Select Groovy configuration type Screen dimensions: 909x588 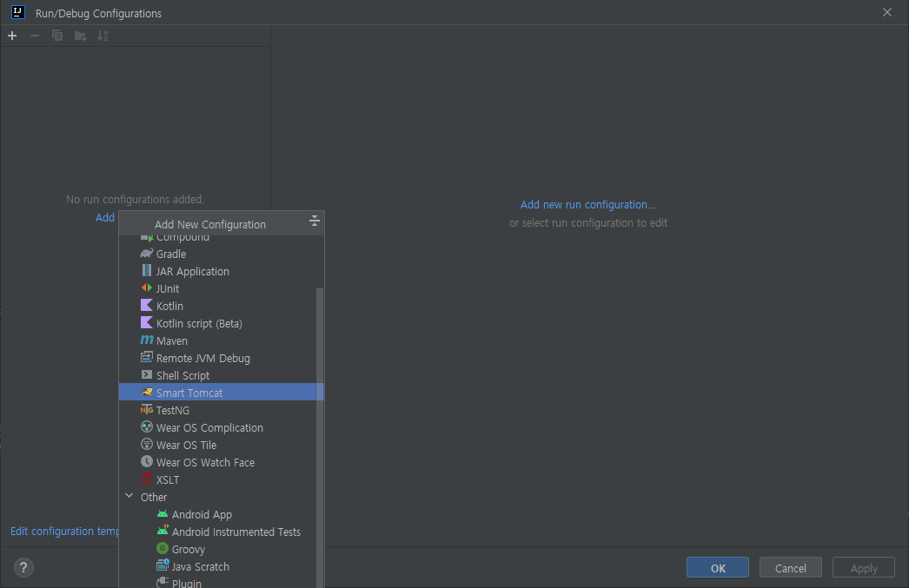point(220,549)
